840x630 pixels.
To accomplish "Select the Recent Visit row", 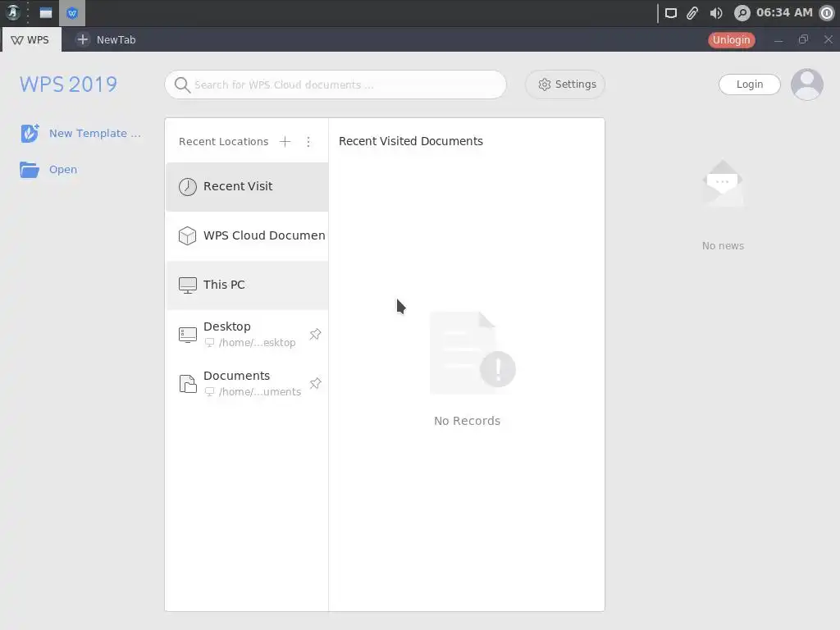I will pyautogui.click(x=247, y=186).
